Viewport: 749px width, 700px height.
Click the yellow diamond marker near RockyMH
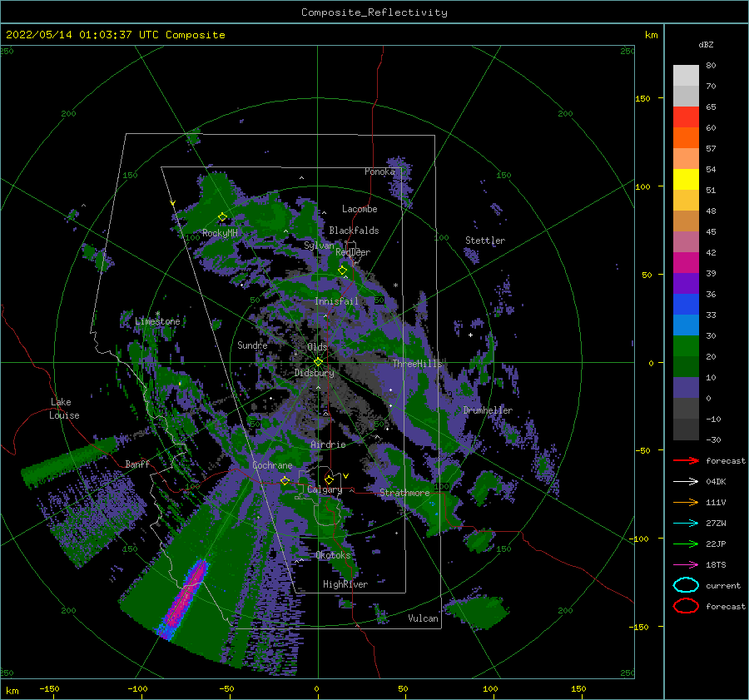[x=222, y=217]
